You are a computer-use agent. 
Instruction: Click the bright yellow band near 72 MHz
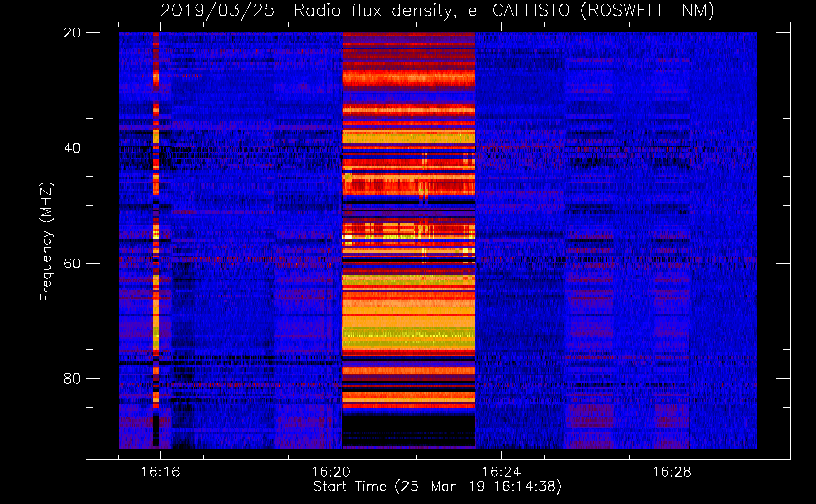pyautogui.click(x=409, y=333)
